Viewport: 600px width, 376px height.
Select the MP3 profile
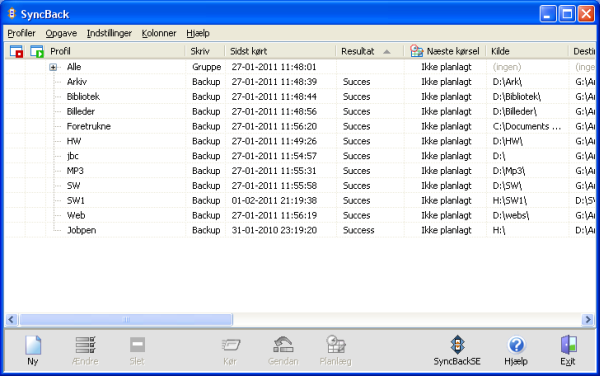[75, 171]
